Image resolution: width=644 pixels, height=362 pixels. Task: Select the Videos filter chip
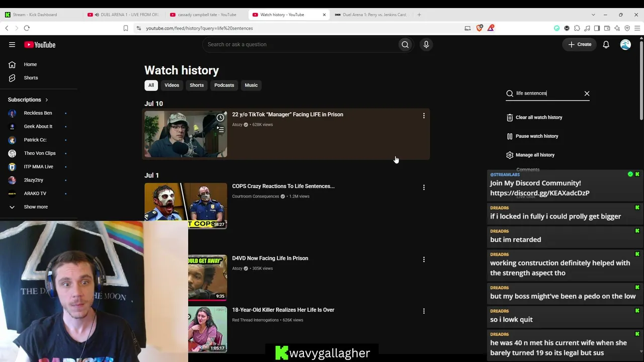tap(172, 85)
